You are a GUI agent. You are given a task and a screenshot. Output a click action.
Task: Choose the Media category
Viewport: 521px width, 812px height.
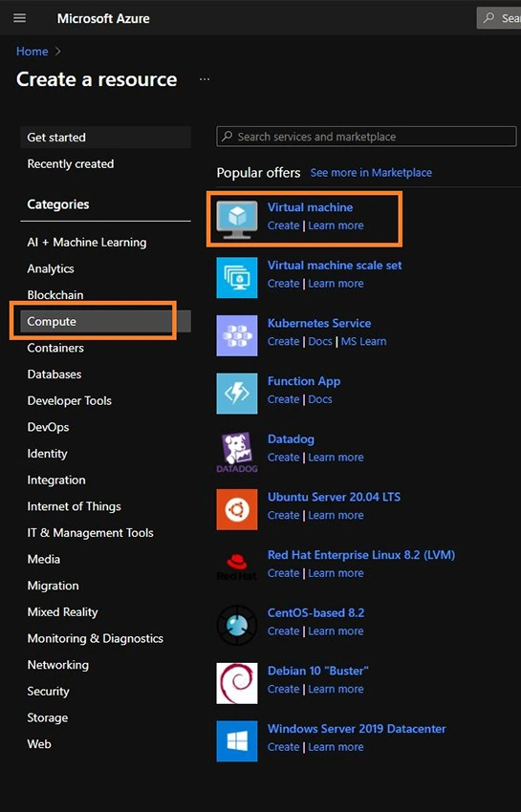point(44,559)
